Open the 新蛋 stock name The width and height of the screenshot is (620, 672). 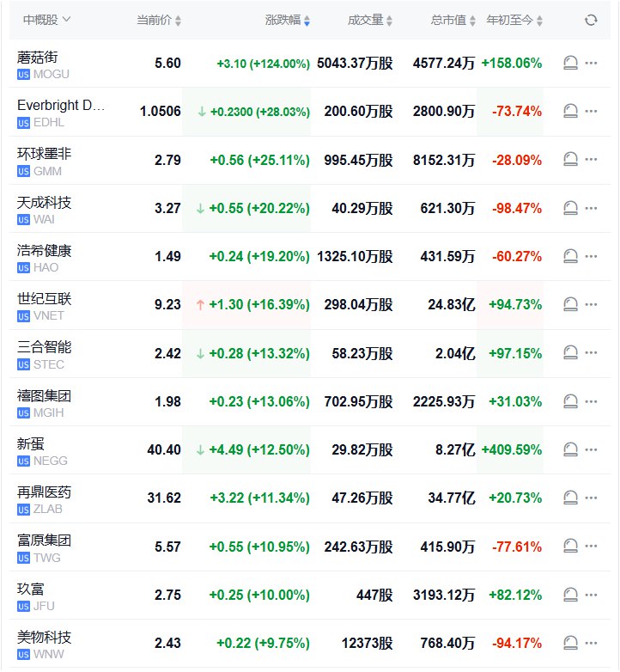coord(30,443)
